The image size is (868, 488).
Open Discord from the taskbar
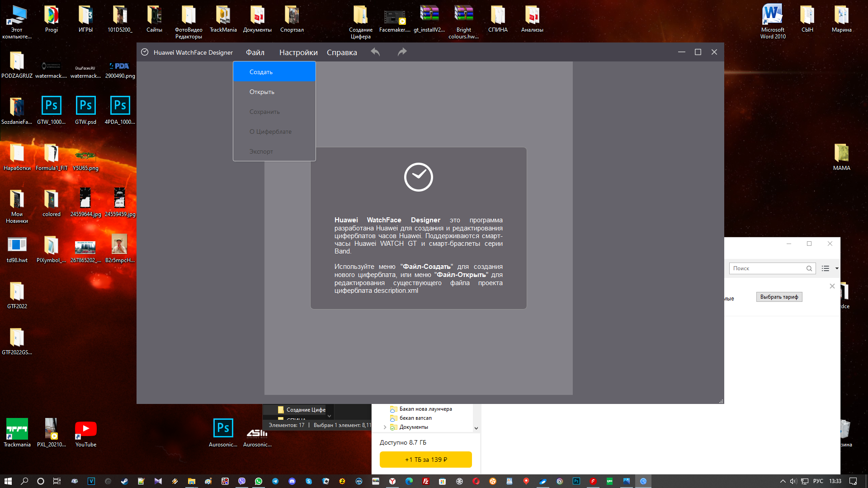(x=292, y=481)
